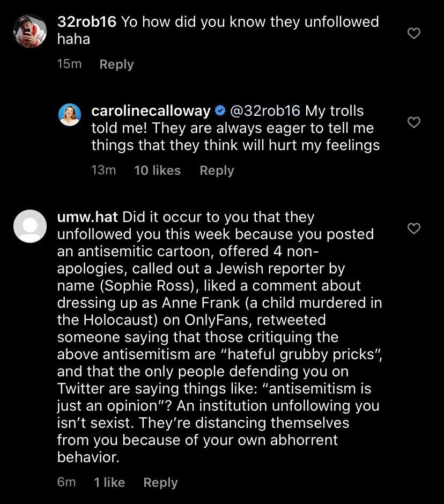The width and height of the screenshot is (444, 504).
Task: Click the 6m timestamp
Action: [x=66, y=483]
